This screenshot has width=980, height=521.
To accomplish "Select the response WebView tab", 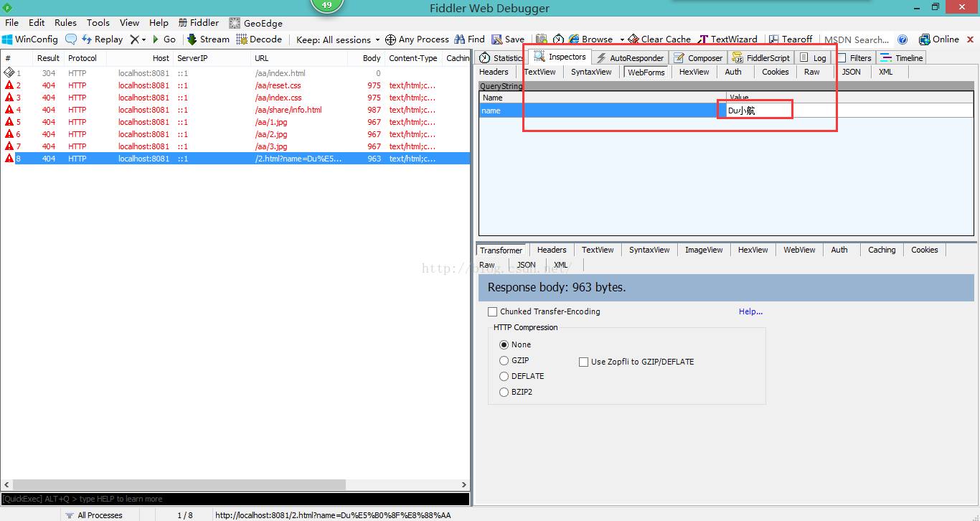I will 799,250.
